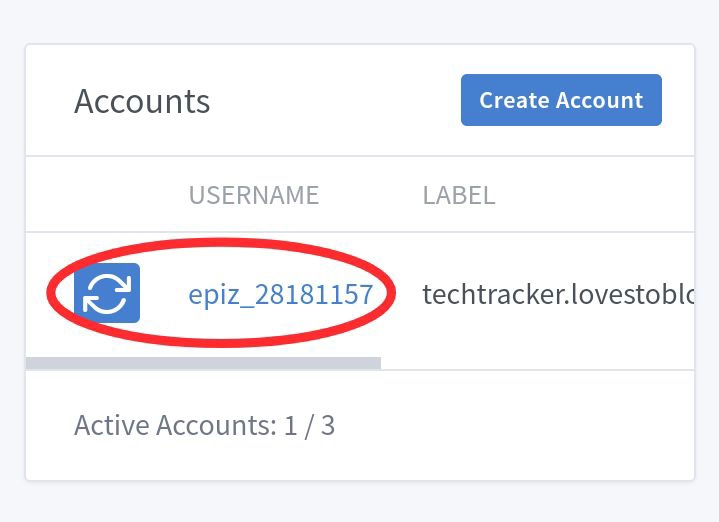Click the Accounts panel heading
719x522 pixels.
coord(142,101)
